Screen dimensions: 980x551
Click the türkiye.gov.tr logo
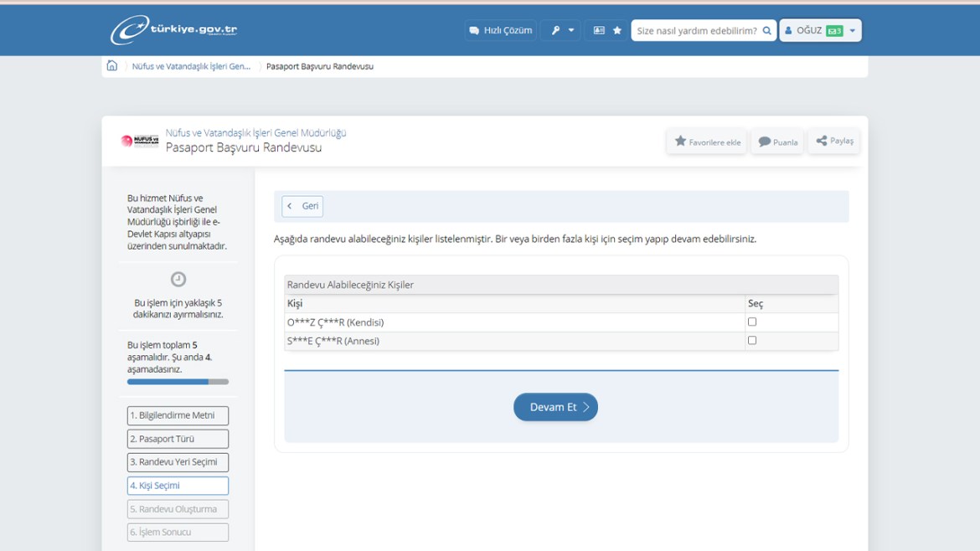click(174, 30)
